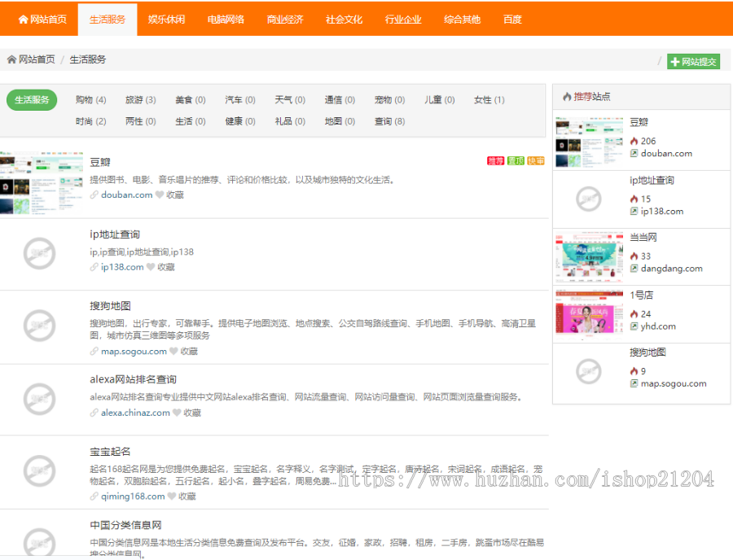Visit yhd.com link in sidebar
Viewport: 733px width, 560px height.
click(658, 326)
